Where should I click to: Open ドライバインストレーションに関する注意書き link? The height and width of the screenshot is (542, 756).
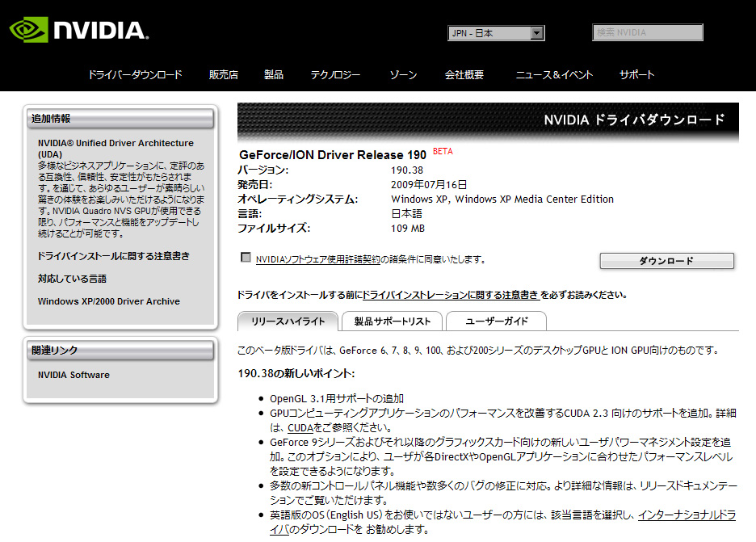(x=451, y=295)
